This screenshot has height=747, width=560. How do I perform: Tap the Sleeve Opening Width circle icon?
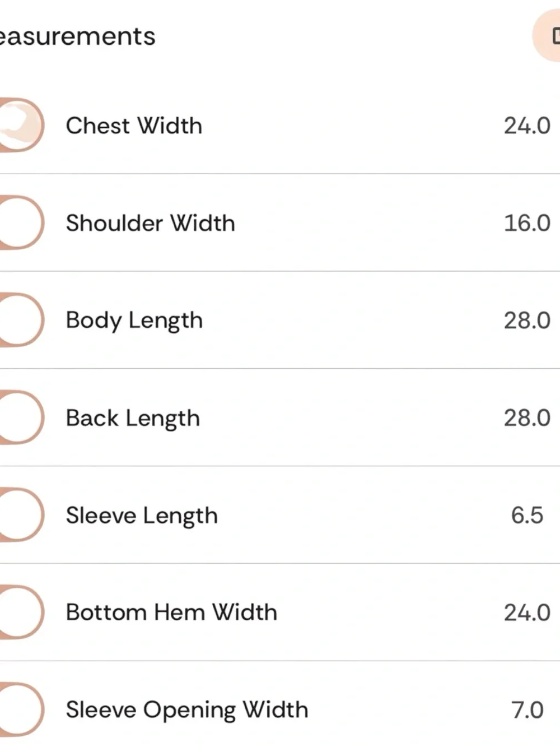[21, 709]
